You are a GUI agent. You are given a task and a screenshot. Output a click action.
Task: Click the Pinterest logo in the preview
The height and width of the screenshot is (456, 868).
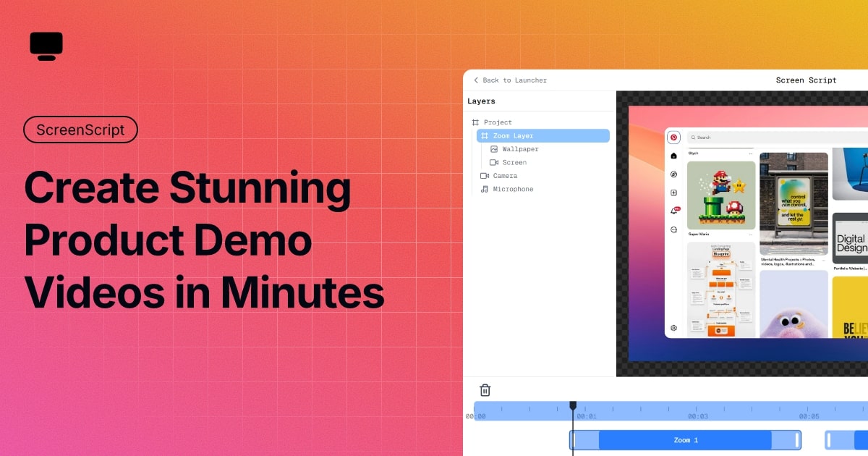(x=673, y=138)
